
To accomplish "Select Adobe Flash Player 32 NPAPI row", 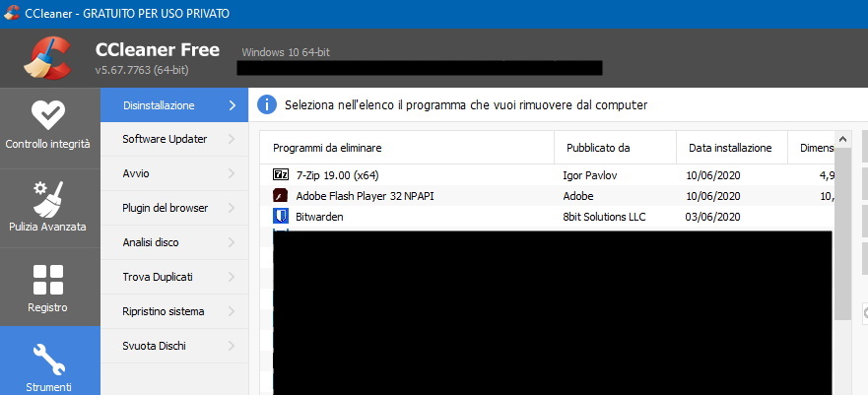I will pos(547,196).
